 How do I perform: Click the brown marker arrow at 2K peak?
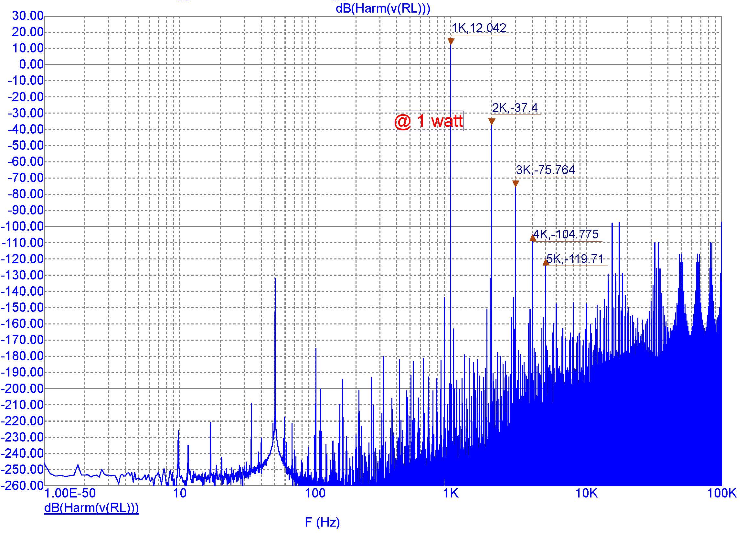[492, 122]
